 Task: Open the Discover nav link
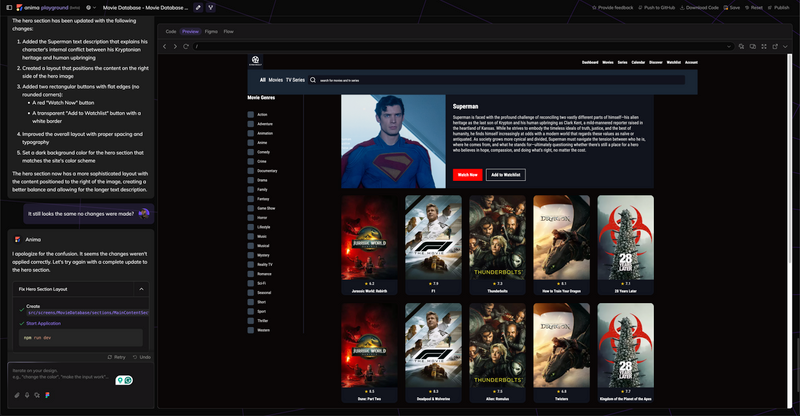[x=656, y=62]
